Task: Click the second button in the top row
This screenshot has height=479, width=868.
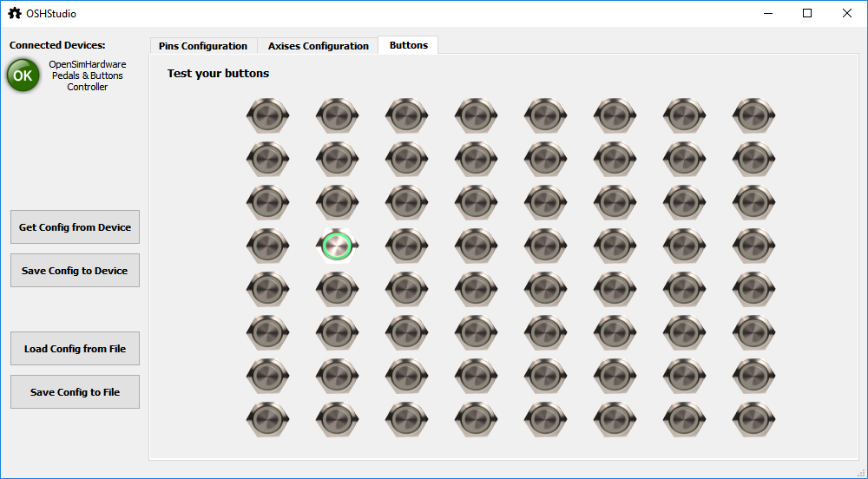Action: click(337, 115)
